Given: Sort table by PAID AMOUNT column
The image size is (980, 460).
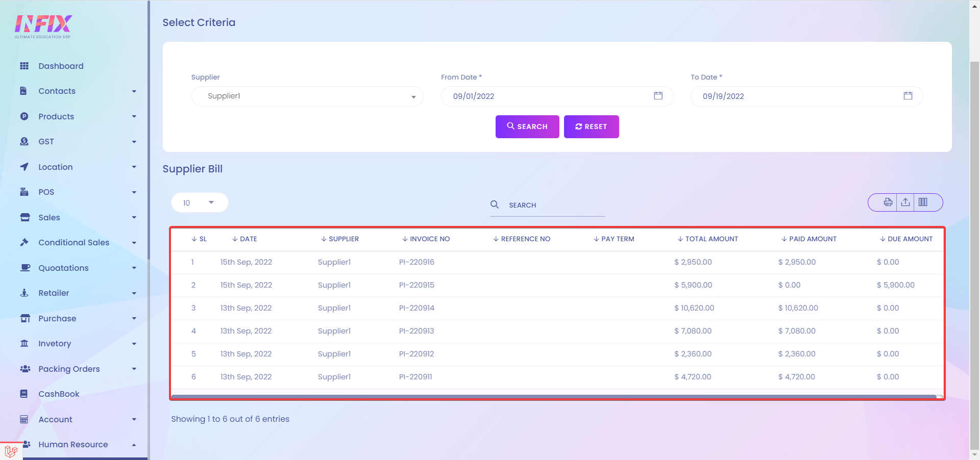Looking at the screenshot, I should [808, 239].
